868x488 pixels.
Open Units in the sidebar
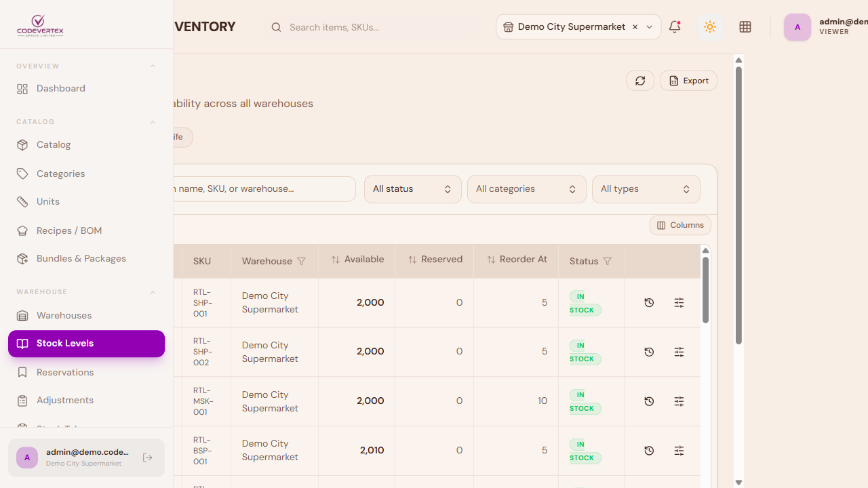(x=86, y=202)
